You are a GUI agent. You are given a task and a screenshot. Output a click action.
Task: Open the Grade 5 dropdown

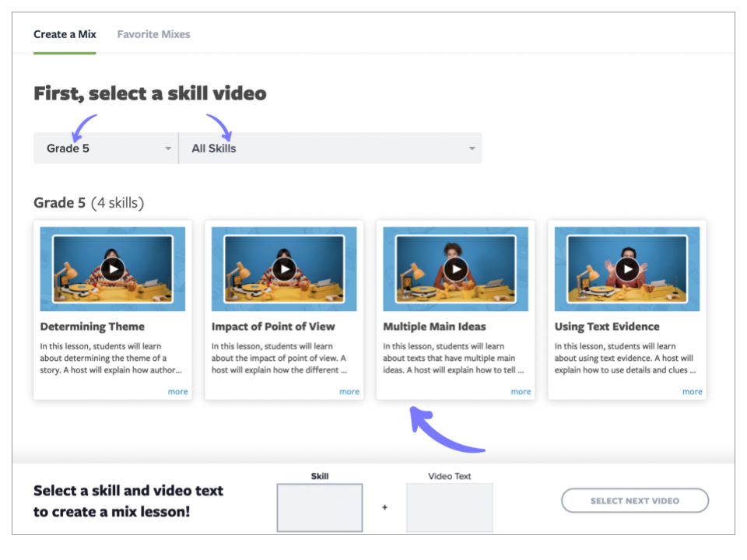[105, 149]
